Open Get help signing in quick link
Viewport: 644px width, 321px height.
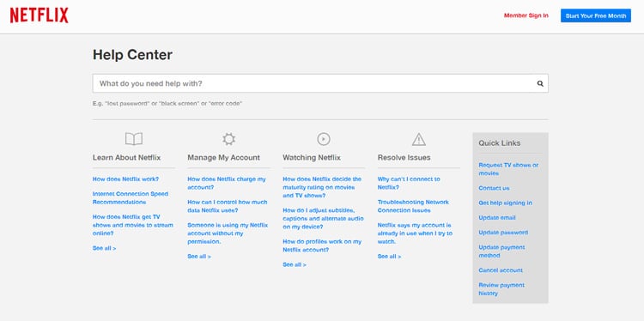coord(505,203)
